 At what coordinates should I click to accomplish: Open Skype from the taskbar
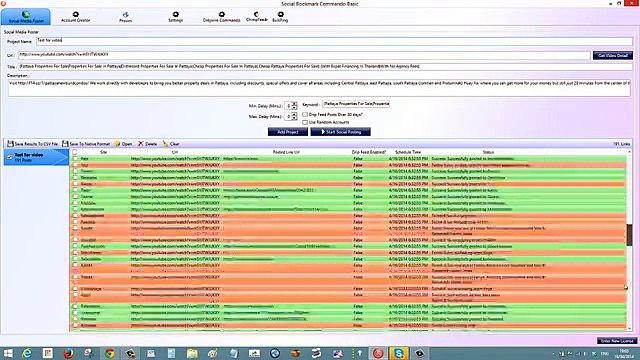pyautogui.click(x=399, y=353)
